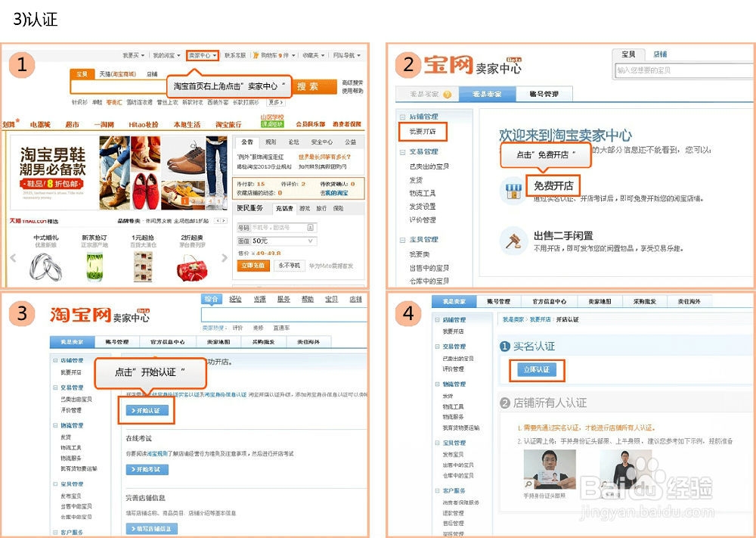Click 退款管理 in the panel 4 sidebar
This screenshot has height=538, width=756.
(453, 513)
